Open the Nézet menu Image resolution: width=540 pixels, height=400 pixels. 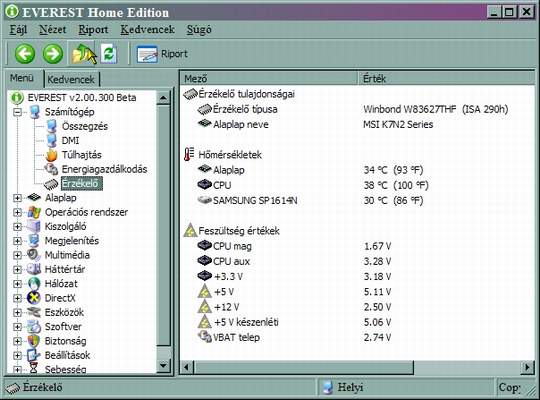[53, 30]
